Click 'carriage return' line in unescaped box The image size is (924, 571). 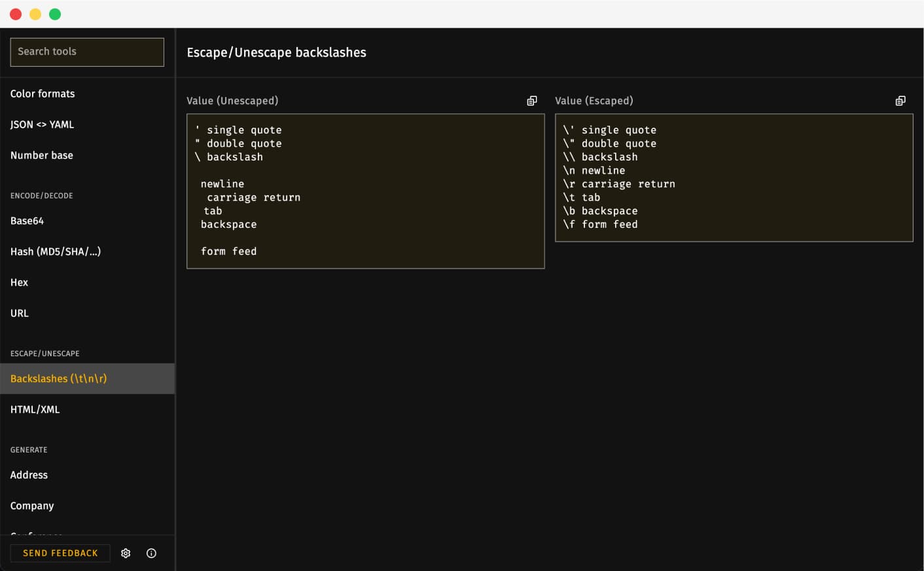(x=253, y=198)
